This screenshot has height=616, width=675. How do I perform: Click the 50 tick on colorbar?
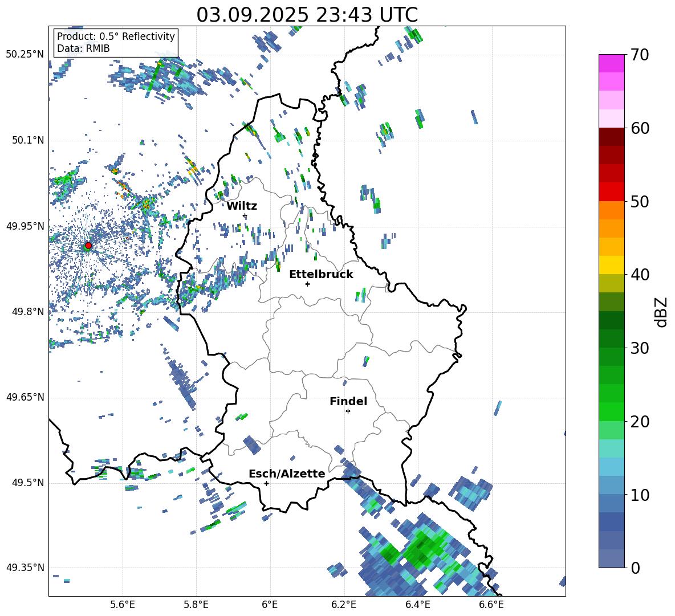pyautogui.click(x=640, y=201)
